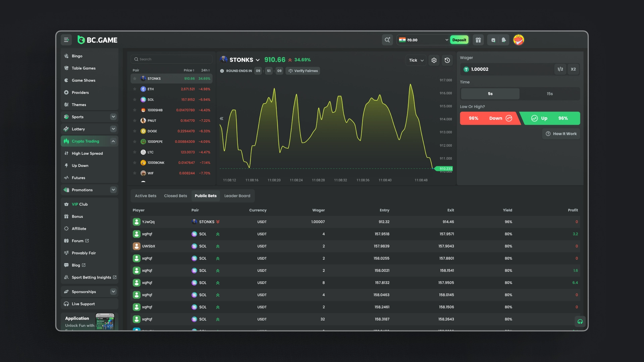Image resolution: width=644 pixels, height=362 pixels.
Task: Open the Leader Board tab
Action: [x=237, y=196]
